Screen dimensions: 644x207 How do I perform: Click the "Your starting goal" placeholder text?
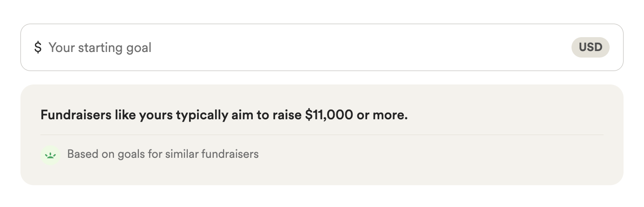coord(100,47)
